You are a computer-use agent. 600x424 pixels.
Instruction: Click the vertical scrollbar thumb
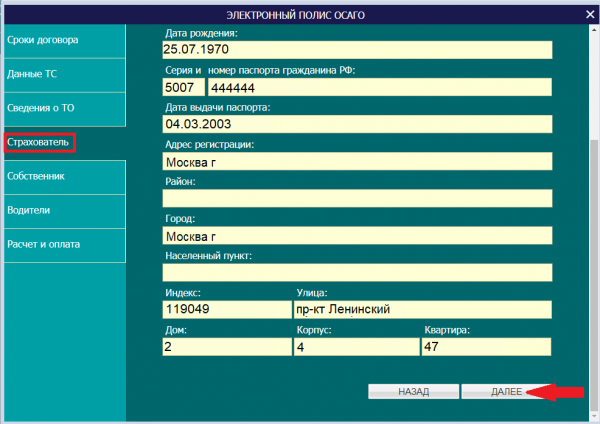point(594,274)
